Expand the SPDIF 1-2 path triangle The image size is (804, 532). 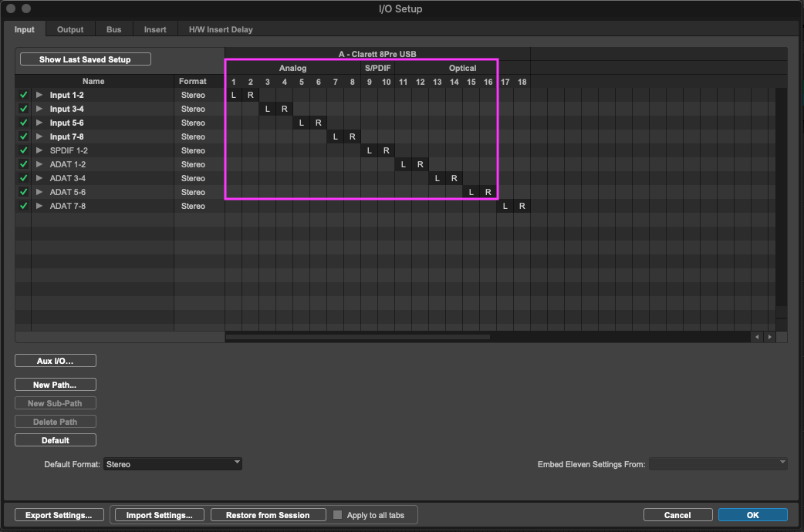click(x=39, y=150)
